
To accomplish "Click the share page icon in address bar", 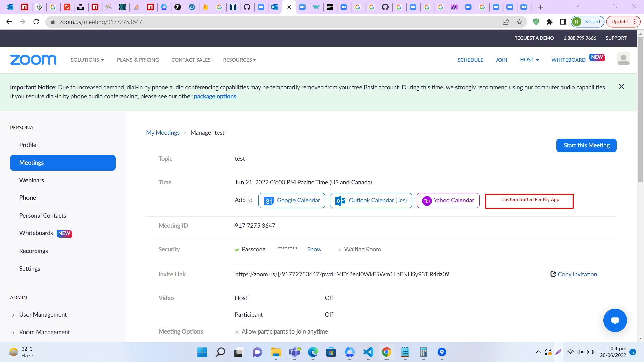I will click(x=506, y=22).
